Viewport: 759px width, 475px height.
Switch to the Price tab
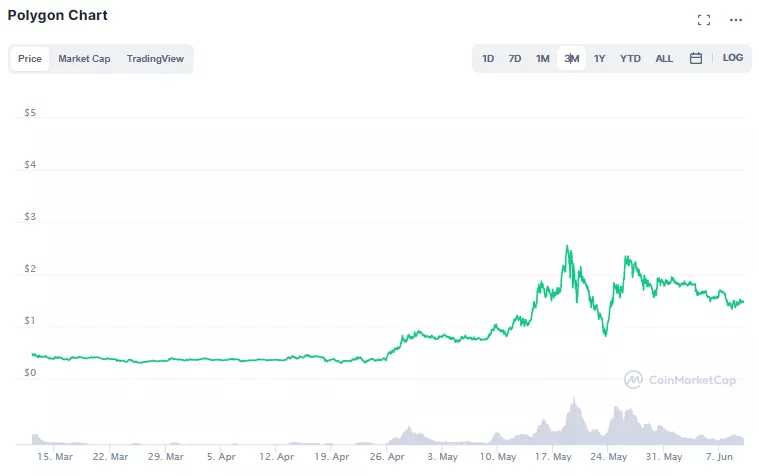(30, 59)
